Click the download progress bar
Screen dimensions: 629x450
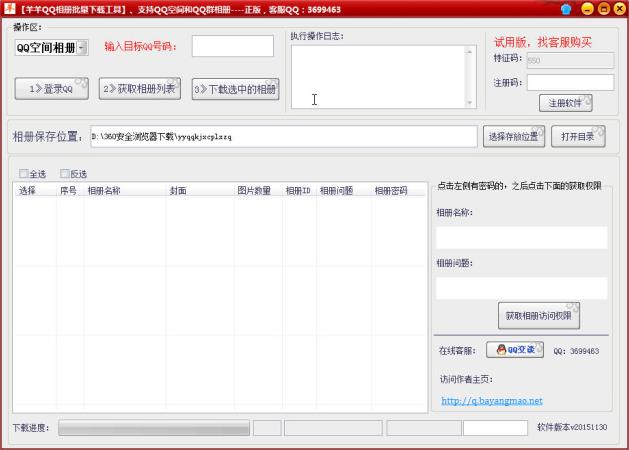[154, 428]
